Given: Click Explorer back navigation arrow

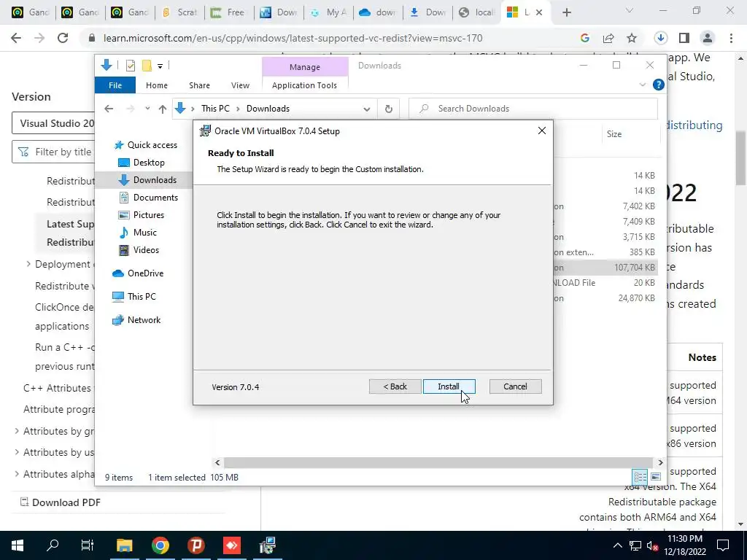Looking at the screenshot, I should [x=109, y=109].
